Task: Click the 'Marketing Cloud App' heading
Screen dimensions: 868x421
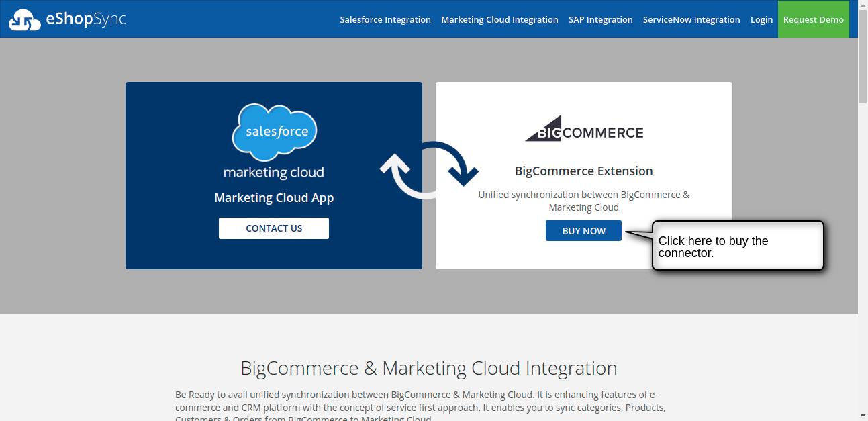Action: (x=274, y=198)
